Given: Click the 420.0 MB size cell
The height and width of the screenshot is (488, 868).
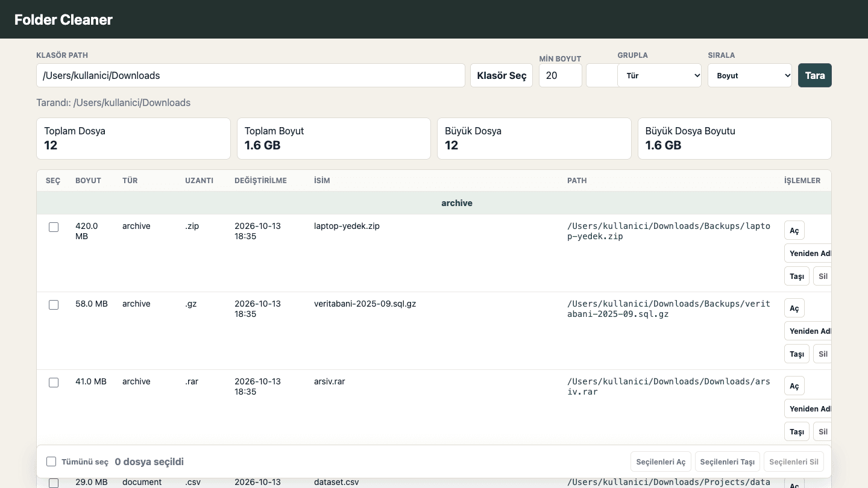Looking at the screenshot, I should 86,231.
